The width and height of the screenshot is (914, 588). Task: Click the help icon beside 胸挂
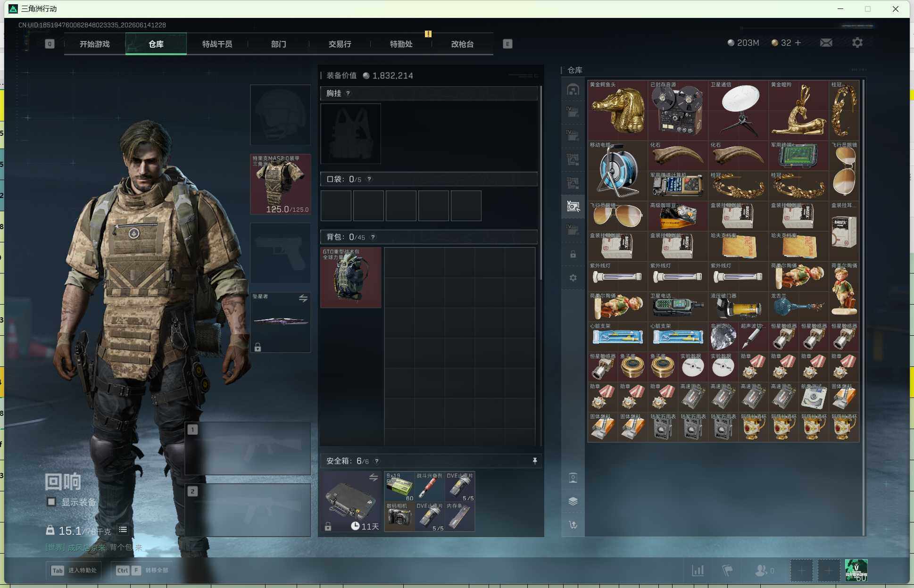coord(348,93)
